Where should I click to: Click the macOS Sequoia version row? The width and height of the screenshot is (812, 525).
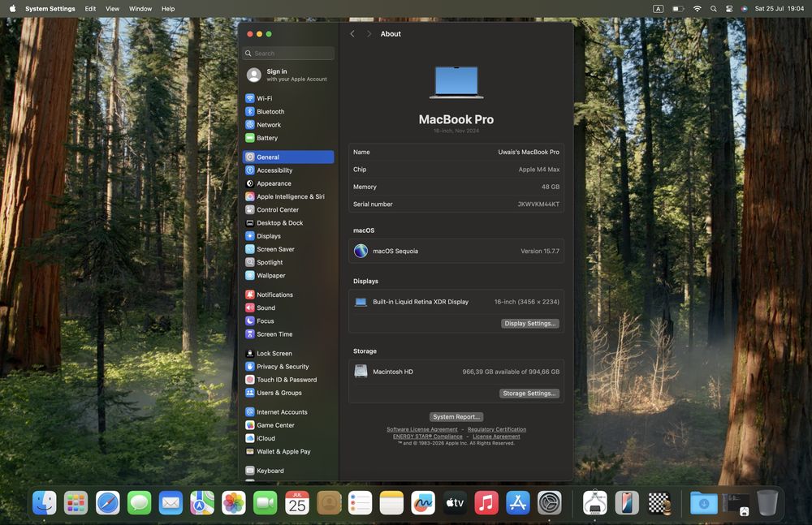456,251
